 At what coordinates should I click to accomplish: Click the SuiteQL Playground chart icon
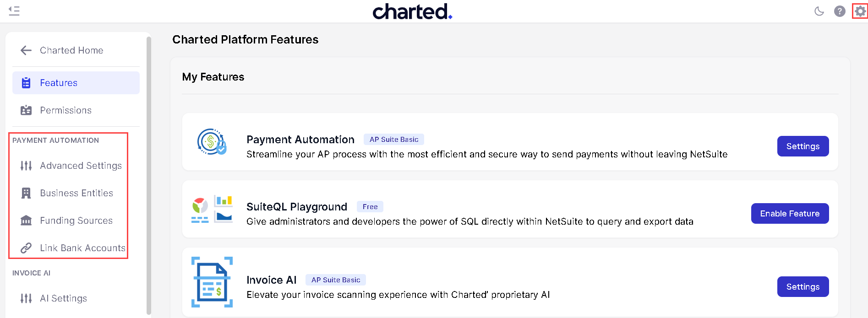212,209
